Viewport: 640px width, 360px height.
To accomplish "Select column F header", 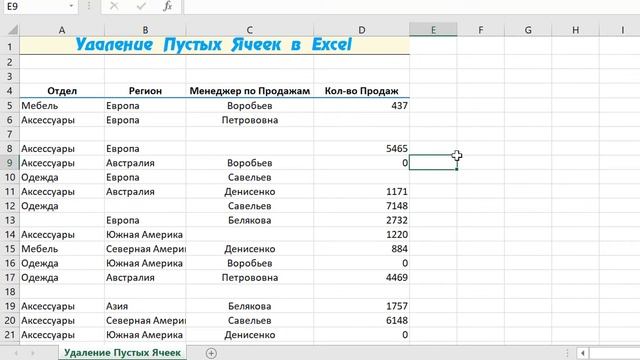I will pyautogui.click(x=480, y=30).
